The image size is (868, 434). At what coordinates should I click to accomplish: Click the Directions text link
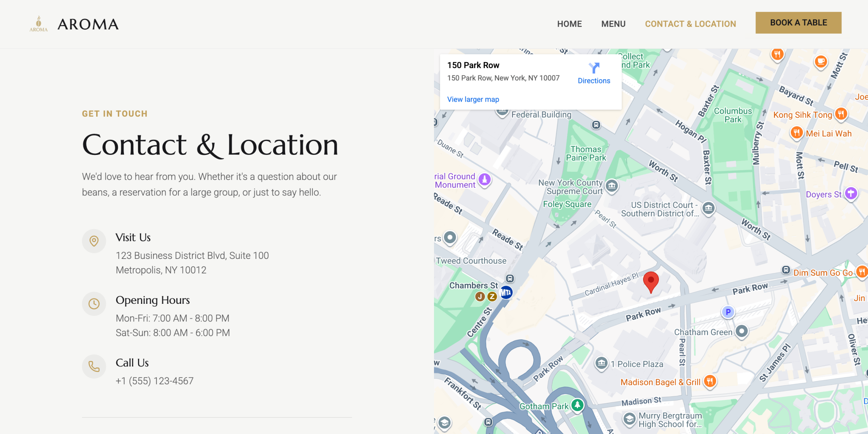point(594,80)
